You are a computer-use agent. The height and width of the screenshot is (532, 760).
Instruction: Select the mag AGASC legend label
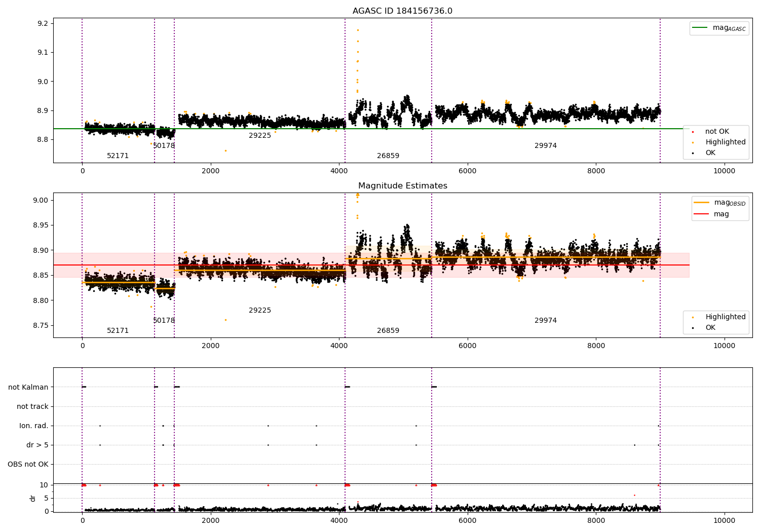[729, 28]
